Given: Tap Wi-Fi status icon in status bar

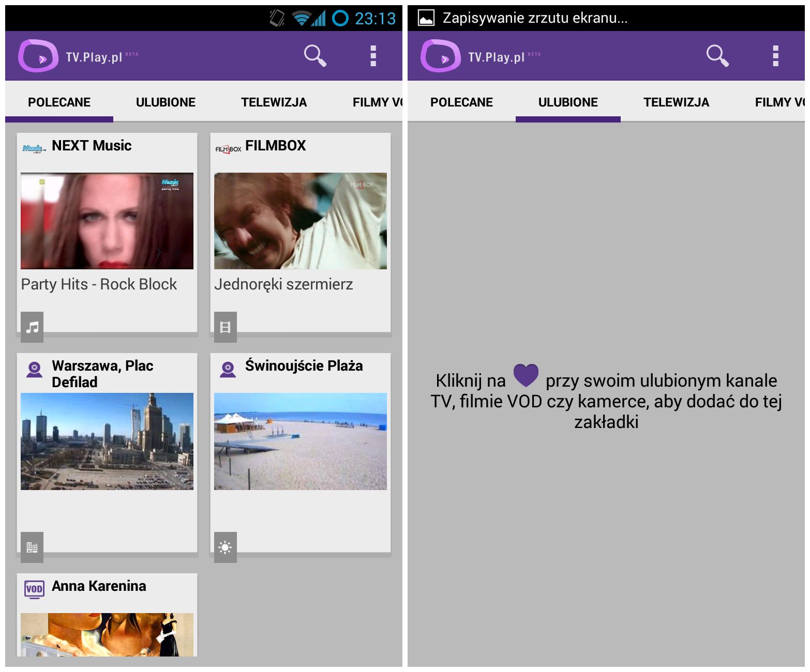Looking at the screenshot, I should [x=301, y=19].
